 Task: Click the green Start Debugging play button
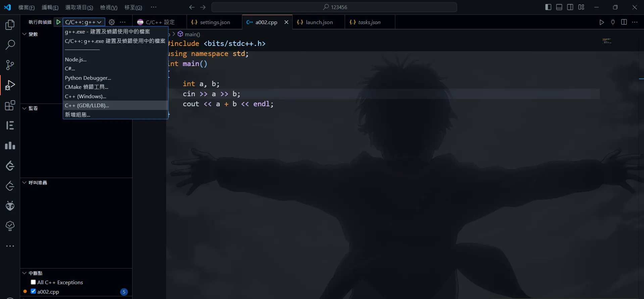click(x=58, y=22)
